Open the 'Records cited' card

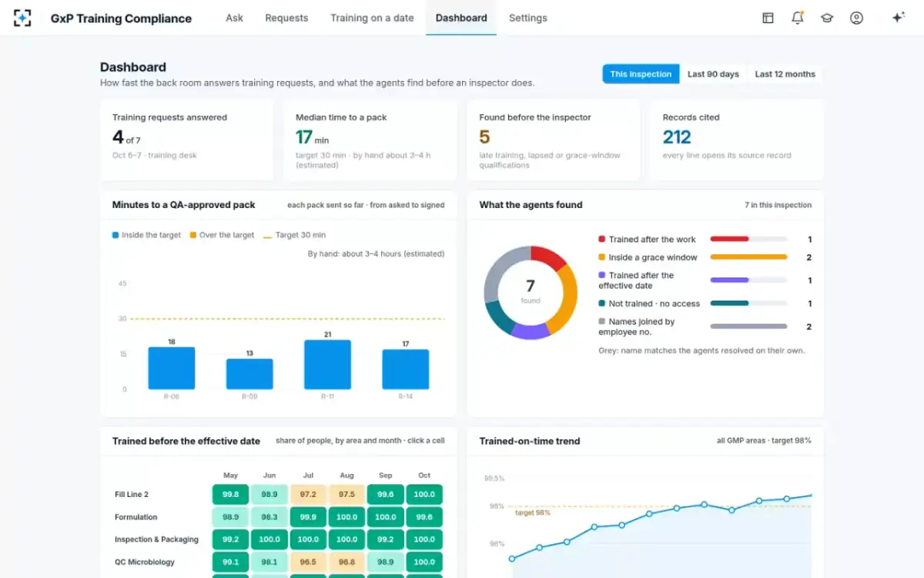[x=737, y=139]
